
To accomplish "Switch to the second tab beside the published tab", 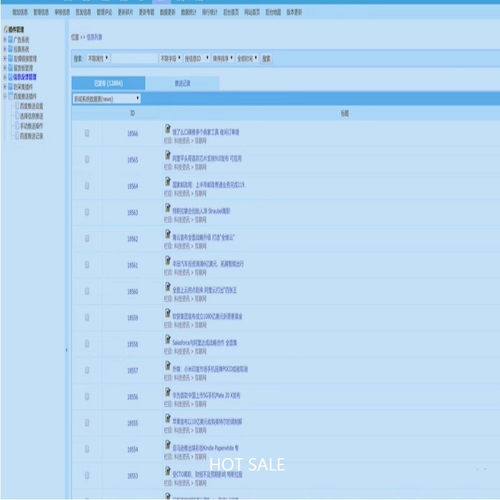I will point(182,83).
